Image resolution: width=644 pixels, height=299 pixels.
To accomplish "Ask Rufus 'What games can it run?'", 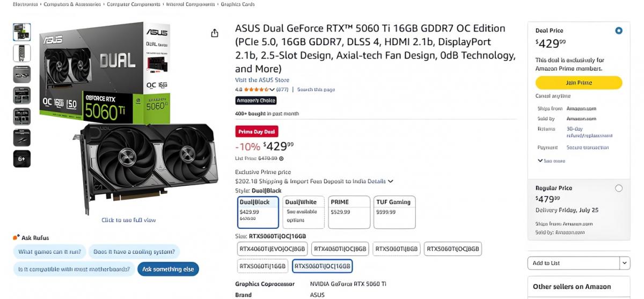I will click(x=49, y=251).
